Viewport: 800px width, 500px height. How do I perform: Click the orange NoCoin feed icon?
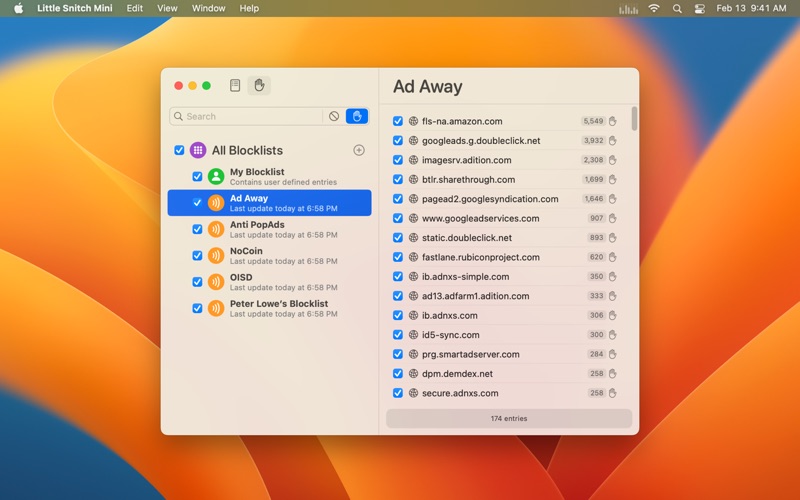216,256
